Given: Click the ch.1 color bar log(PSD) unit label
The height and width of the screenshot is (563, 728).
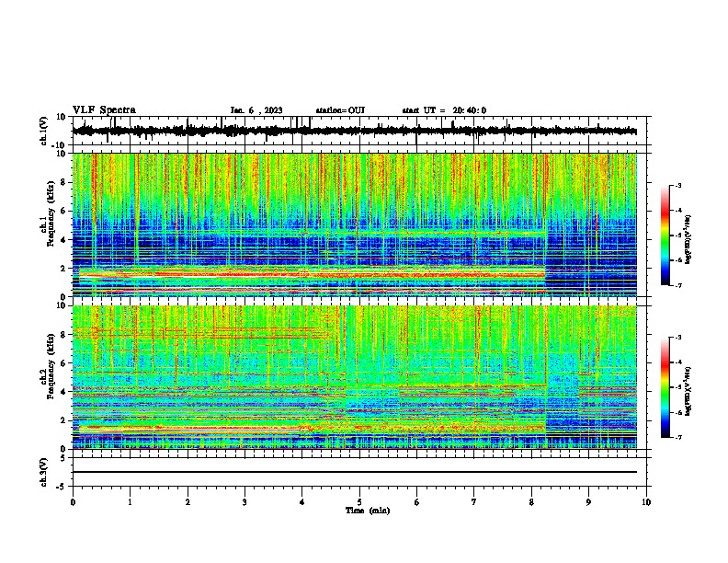Looking at the screenshot, I should [689, 239].
